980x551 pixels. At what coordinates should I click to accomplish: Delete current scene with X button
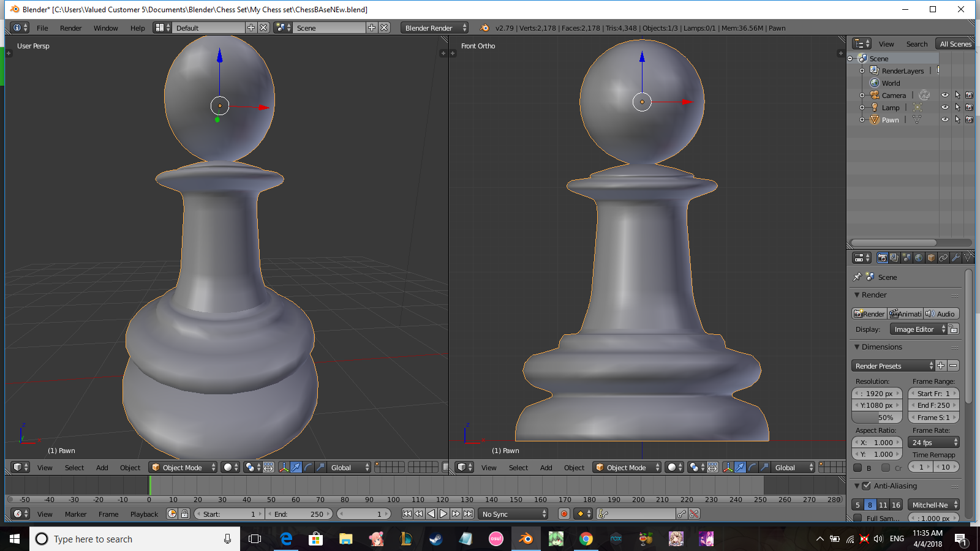(384, 28)
